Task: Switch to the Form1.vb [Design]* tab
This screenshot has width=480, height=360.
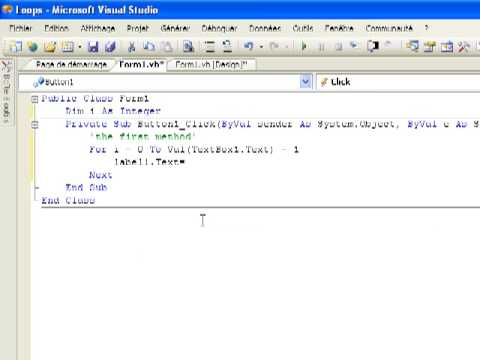Action: pos(211,64)
